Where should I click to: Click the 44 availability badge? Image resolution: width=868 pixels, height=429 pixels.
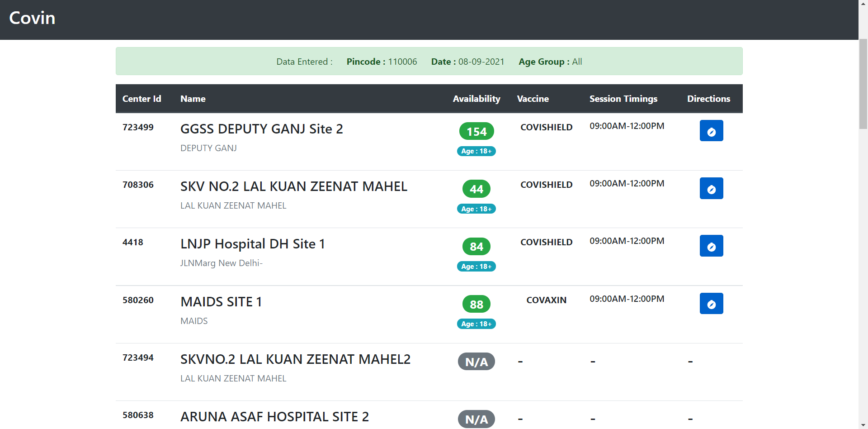coord(476,189)
